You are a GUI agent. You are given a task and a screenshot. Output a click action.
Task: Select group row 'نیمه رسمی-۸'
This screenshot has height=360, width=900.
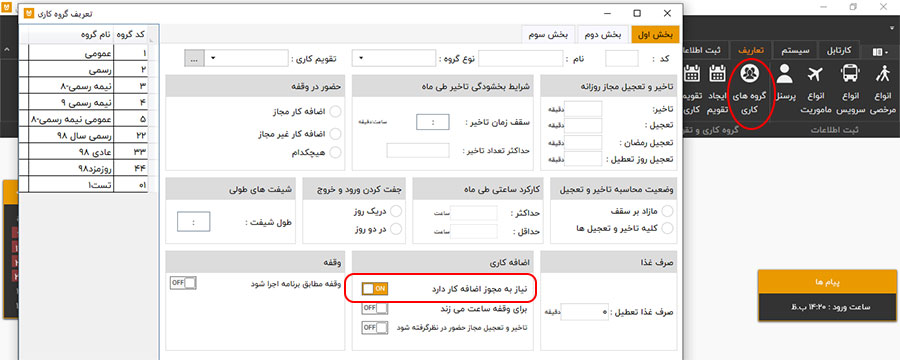pos(82,86)
